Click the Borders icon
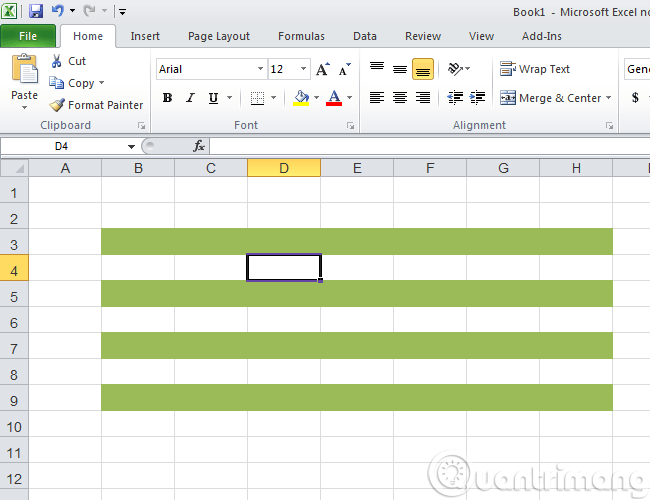650x500 pixels. [257, 98]
